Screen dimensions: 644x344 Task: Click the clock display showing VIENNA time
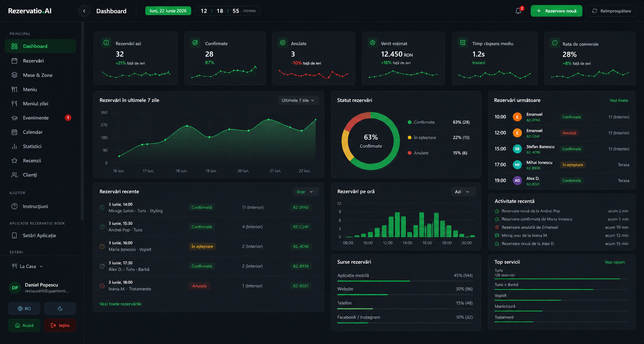[228, 11]
